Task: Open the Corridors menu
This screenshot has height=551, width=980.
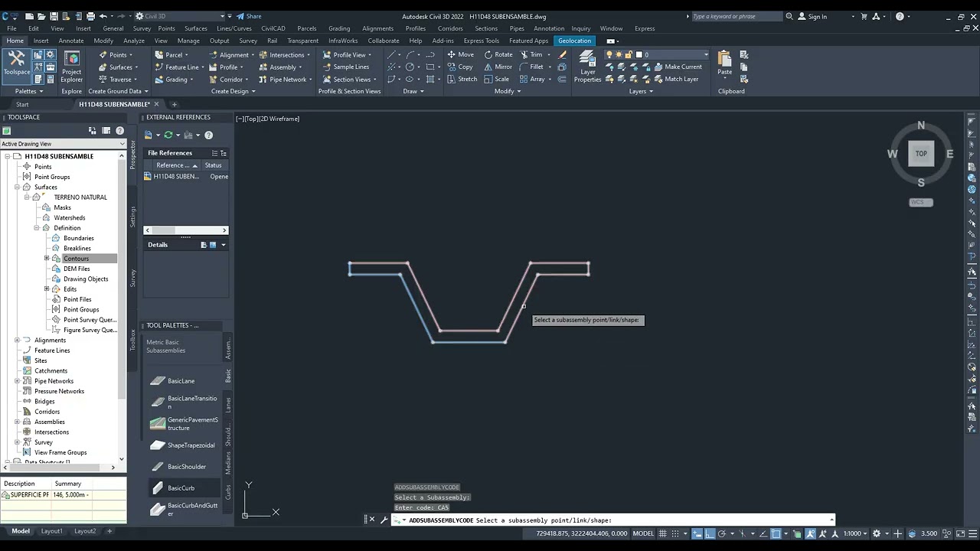Action: click(x=450, y=28)
